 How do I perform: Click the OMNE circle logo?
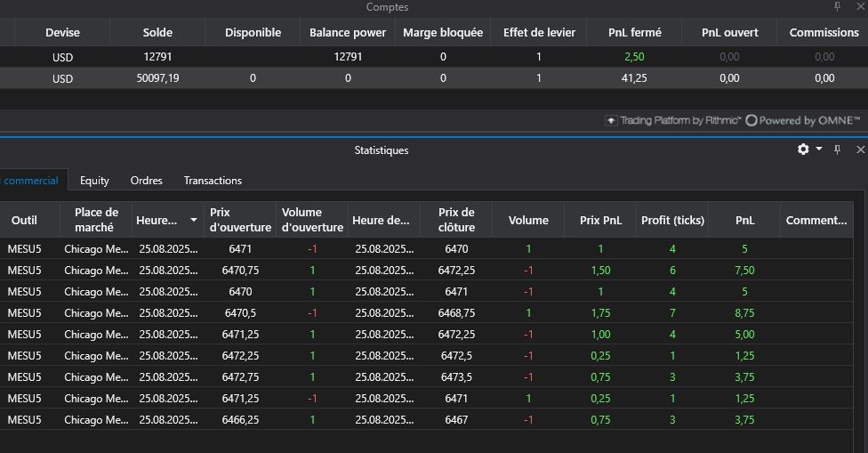pyautogui.click(x=751, y=120)
